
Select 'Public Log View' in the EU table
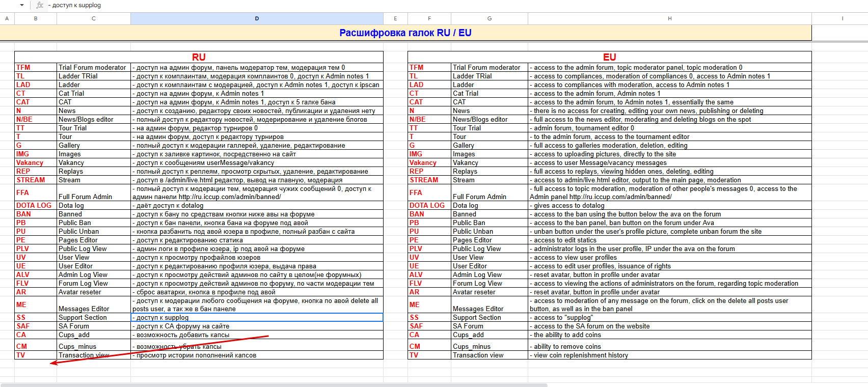click(477, 248)
